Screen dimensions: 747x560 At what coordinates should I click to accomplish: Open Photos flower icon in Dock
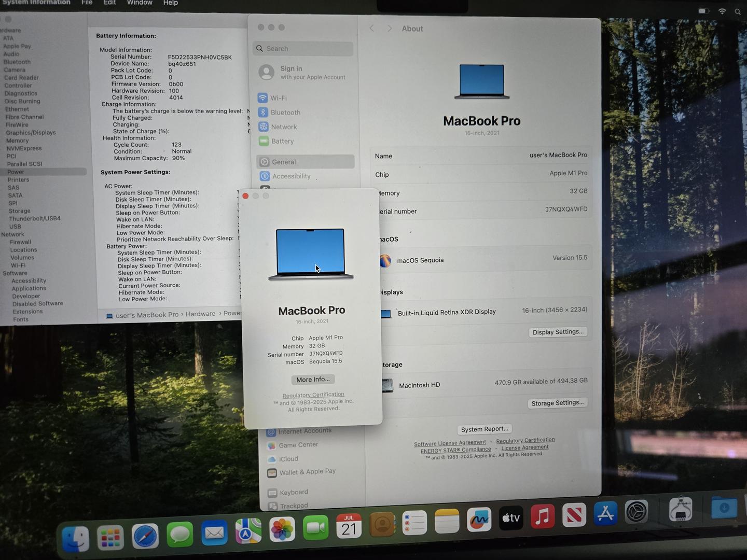click(282, 529)
